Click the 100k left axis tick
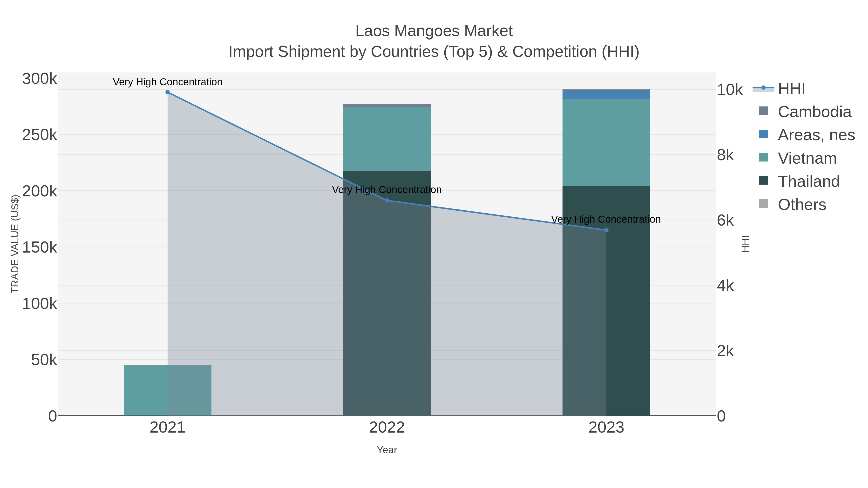 point(40,304)
